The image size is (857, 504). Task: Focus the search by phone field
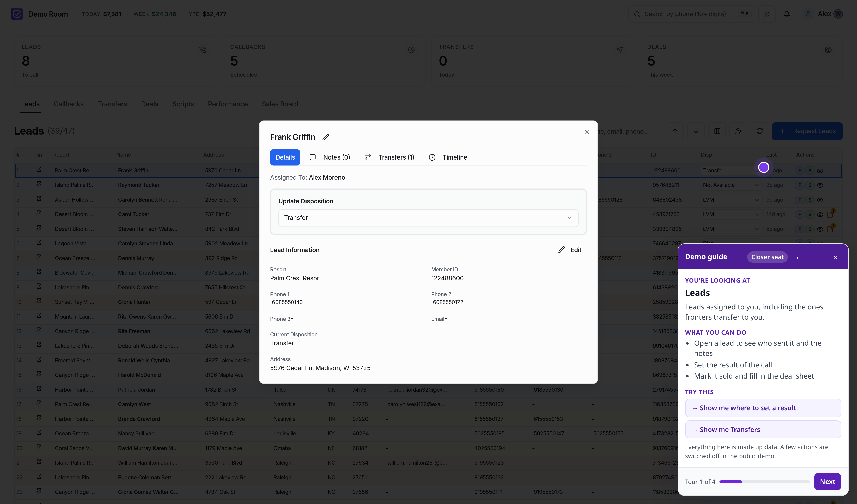click(691, 14)
